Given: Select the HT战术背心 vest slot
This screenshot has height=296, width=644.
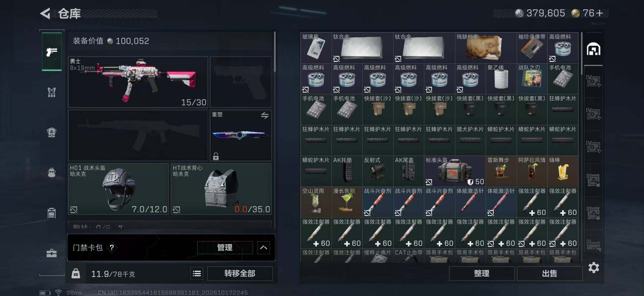Looking at the screenshot, I should click(x=221, y=189).
